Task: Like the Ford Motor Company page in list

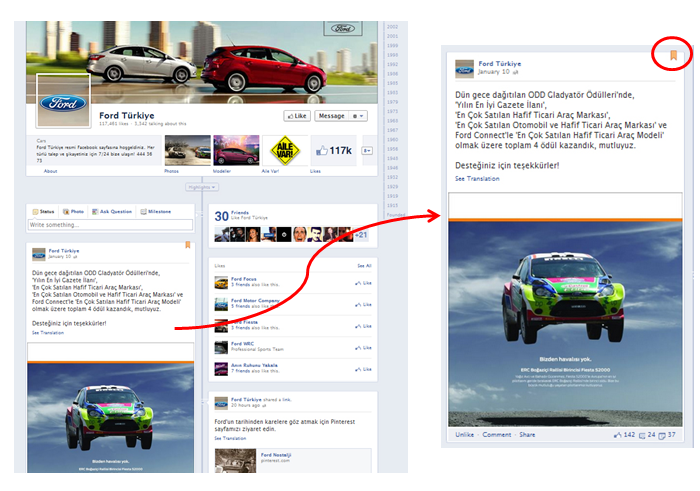Action: click(x=363, y=304)
